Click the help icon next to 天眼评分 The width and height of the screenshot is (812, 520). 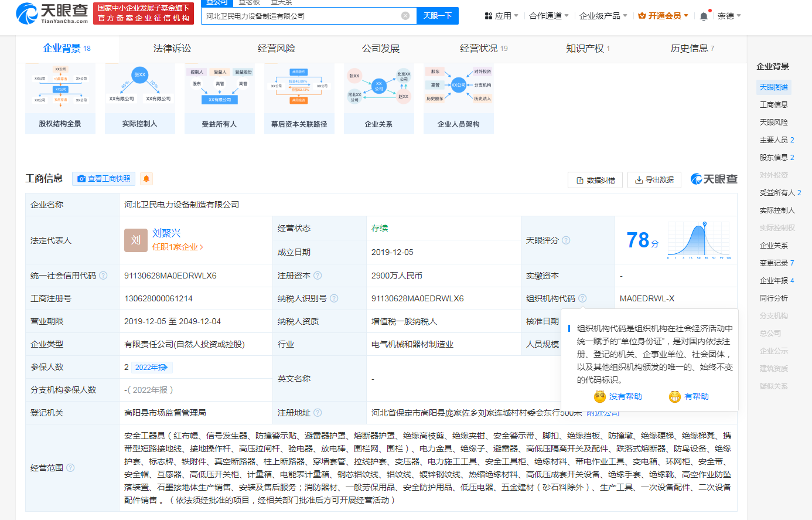[566, 240]
